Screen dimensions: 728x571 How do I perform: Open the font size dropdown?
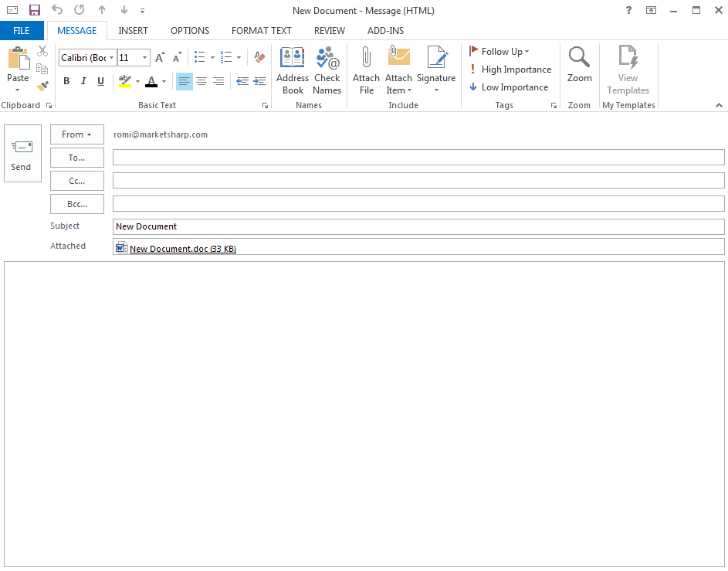coord(145,58)
